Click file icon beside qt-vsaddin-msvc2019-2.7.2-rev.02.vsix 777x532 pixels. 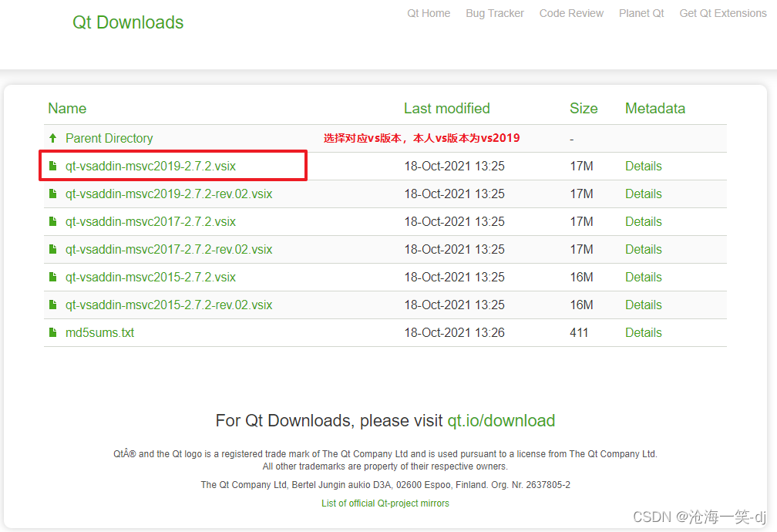(53, 194)
